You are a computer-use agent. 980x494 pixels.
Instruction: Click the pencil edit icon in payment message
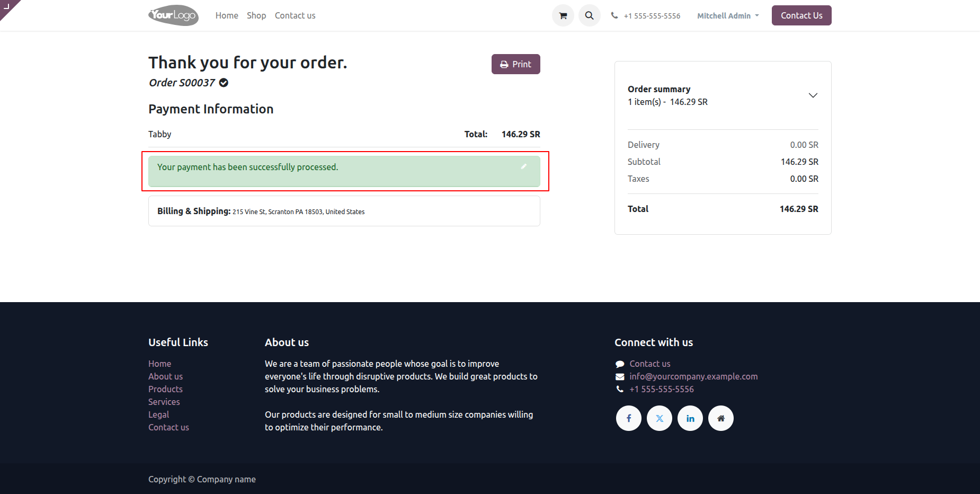pos(524,166)
